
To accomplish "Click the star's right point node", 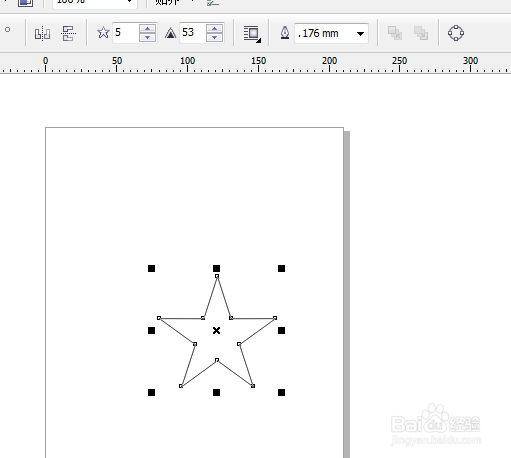I will click(x=275, y=318).
